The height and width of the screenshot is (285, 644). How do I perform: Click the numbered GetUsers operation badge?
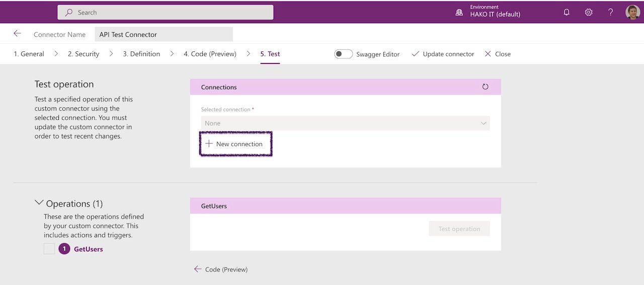tap(64, 249)
